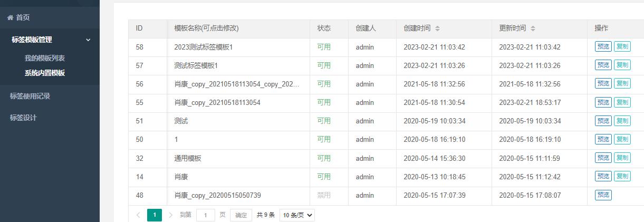Open 我的模板列表 in the sidebar
Image resolution: width=644 pixels, height=222 pixels.
[45, 58]
